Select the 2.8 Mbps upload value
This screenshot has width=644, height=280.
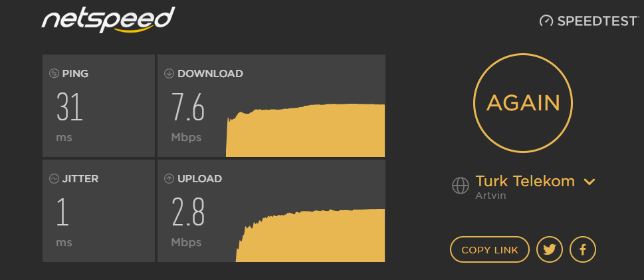tap(187, 212)
